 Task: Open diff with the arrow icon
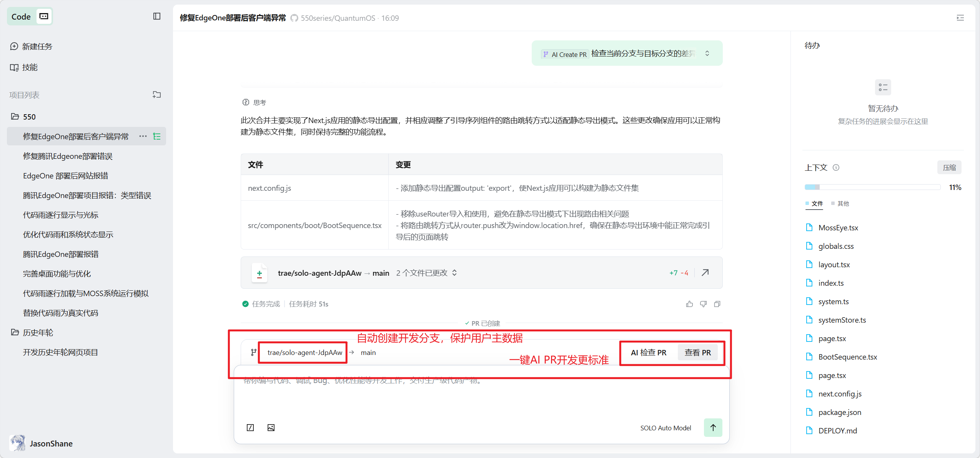pyautogui.click(x=705, y=273)
